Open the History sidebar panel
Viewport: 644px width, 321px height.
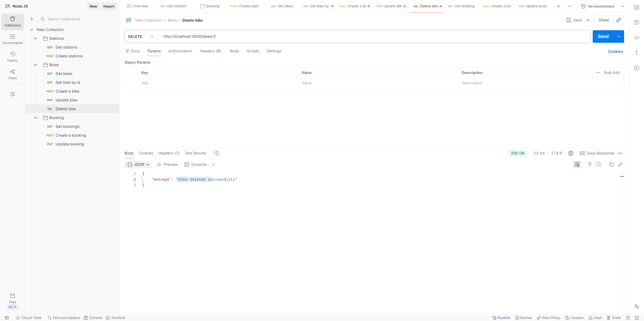coord(13,57)
